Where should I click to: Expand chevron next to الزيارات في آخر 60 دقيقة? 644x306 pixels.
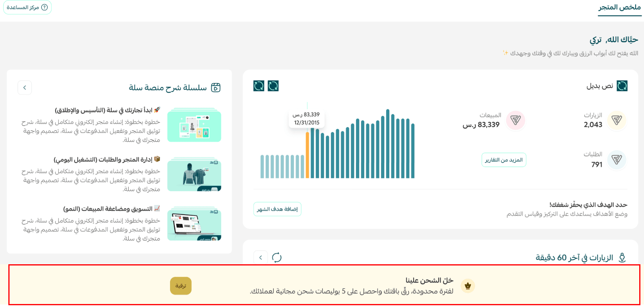(x=261, y=258)
